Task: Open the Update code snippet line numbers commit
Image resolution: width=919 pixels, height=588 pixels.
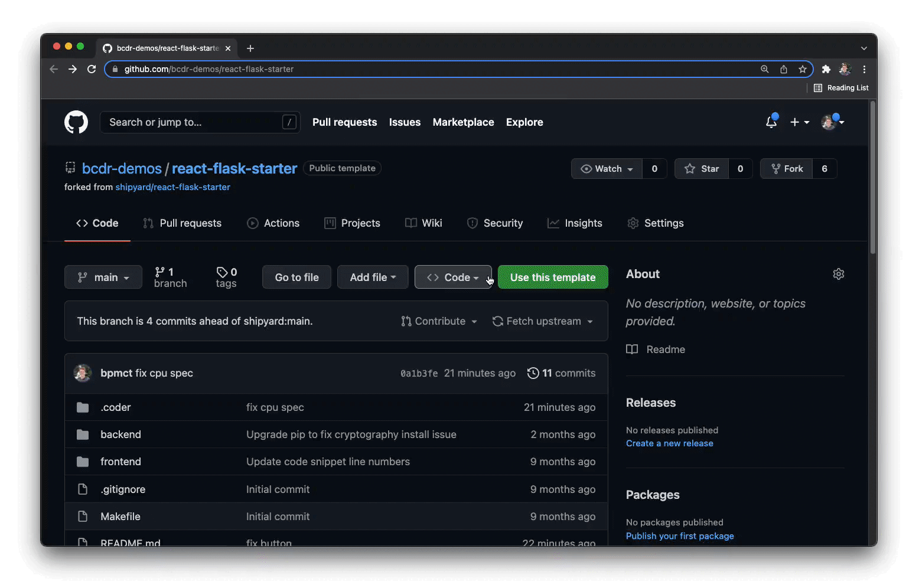Action: 328,462
